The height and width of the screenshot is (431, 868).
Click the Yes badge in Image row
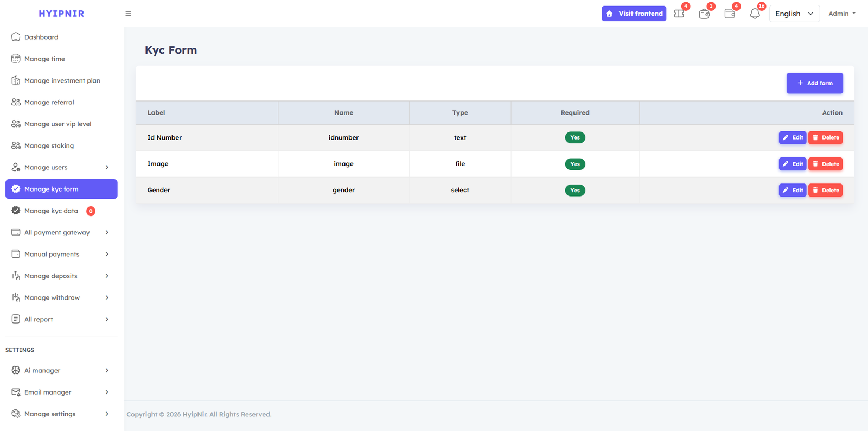(575, 164)
